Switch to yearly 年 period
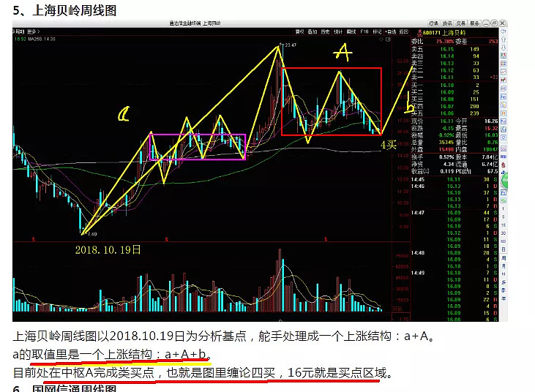The width and height of the screenshot is (535, 392). [504, 298]
